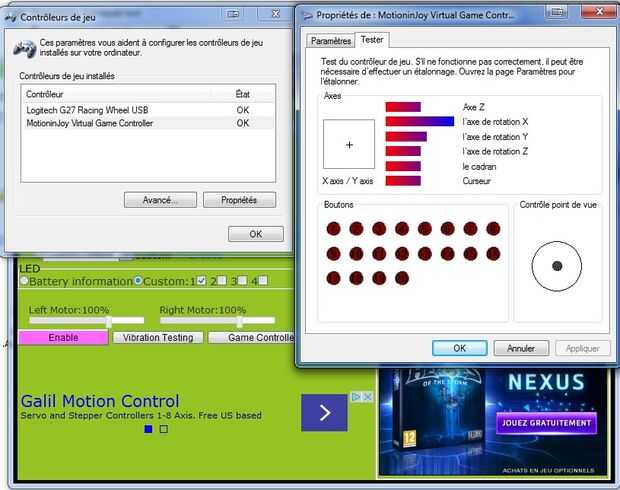Toggle LED checkbox 1
Viewport: 620px width, 490px height.
(201, 281)
